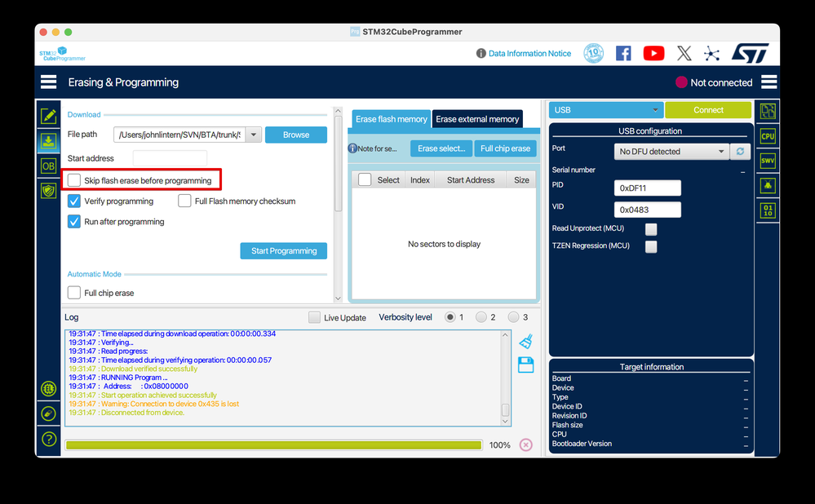Click the 'Disconnected from device.' log line
The width and height of the screenshot is (815, 504).
pyautogui.click(x=126, y=413)
